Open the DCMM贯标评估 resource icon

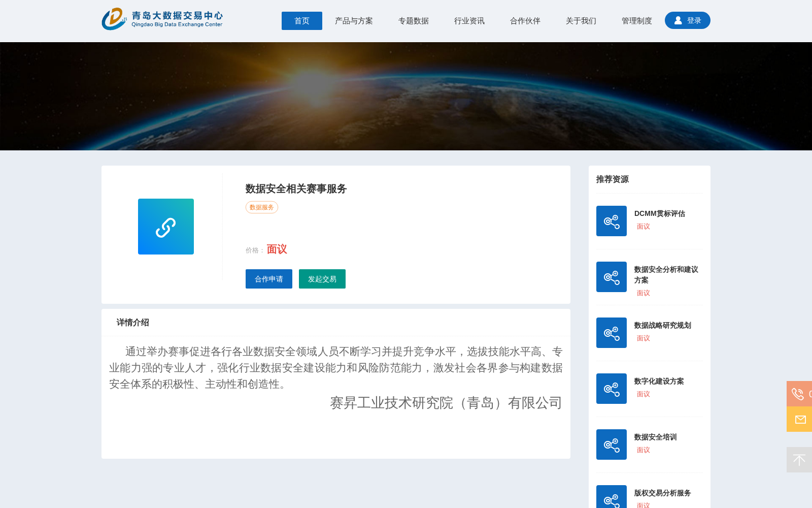point(612,221)
